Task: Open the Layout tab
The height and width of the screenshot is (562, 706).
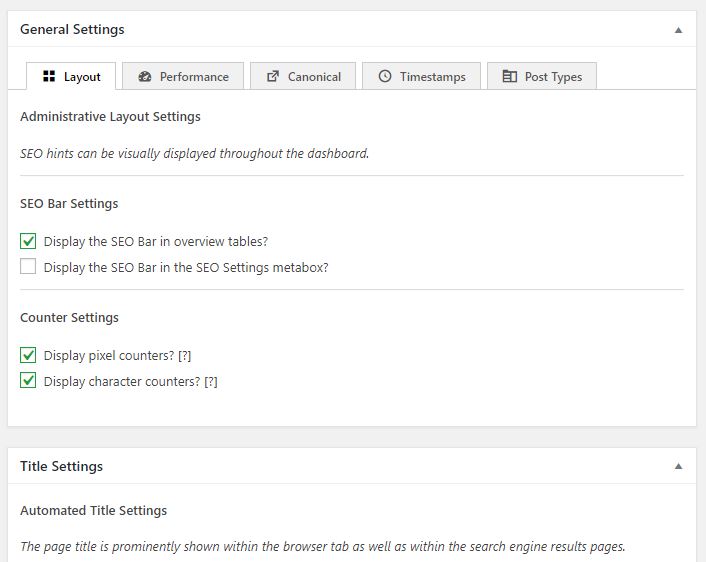Action: pyautogui.click(x=71, y=76)
